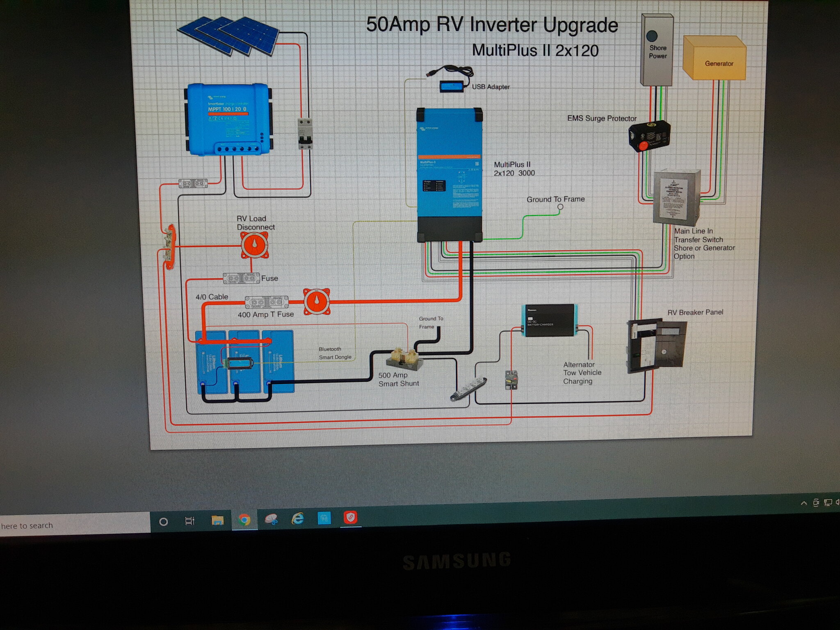840x630 pixels.
Task: Show hidden system tray icons
Action: click(803, 503)
